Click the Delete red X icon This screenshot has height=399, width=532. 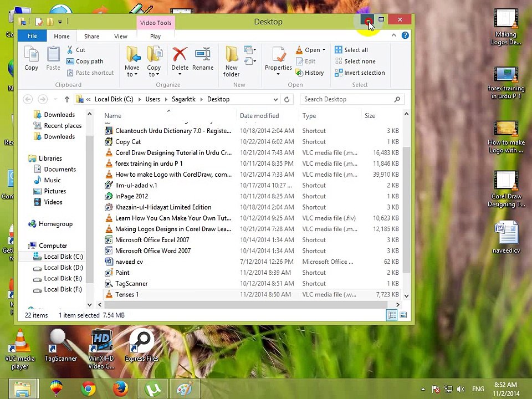[x=180, y=54]
